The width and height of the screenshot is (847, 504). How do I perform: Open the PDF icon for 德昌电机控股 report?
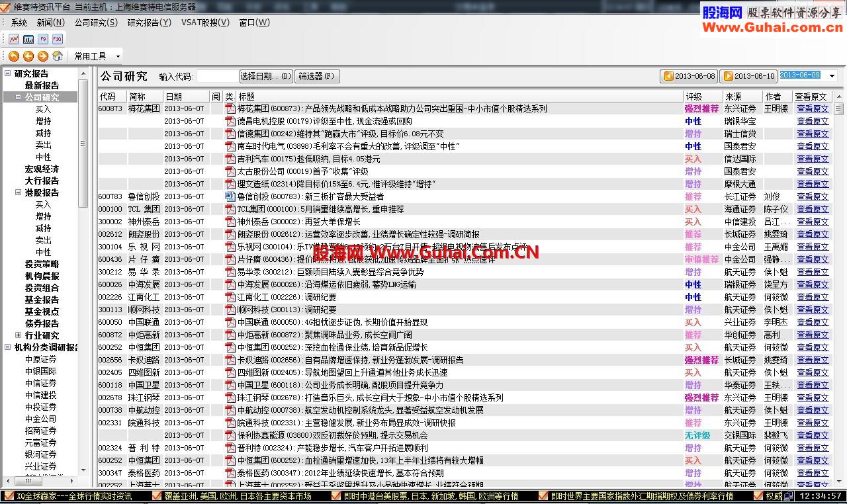tap(230, 121)
